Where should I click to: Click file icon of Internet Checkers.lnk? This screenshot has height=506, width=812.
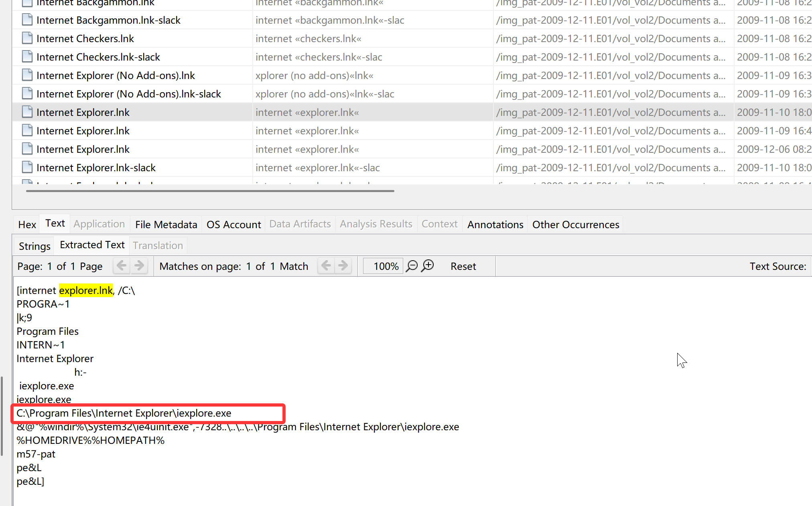click(27, 38)
